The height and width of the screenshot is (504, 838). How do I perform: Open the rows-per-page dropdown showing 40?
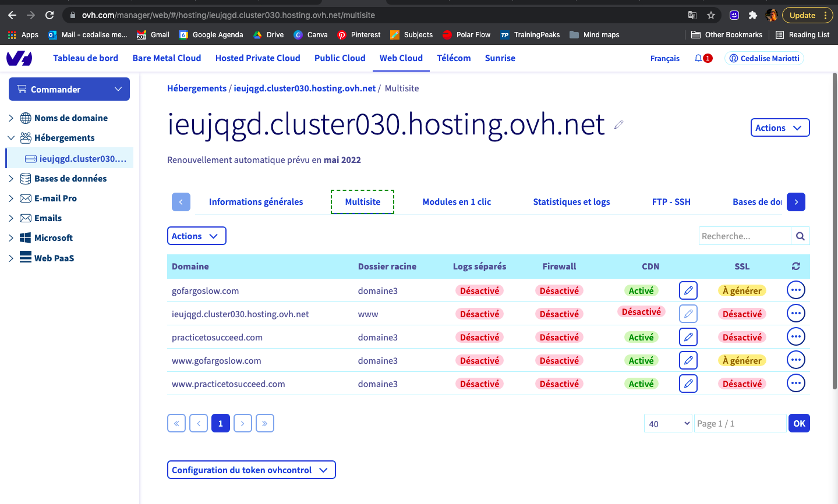(668, 424)
